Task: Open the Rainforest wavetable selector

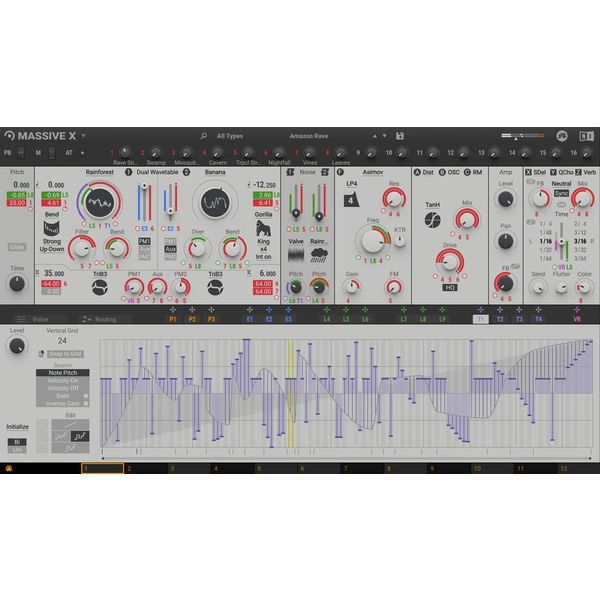Action: [x=99, y=172]
